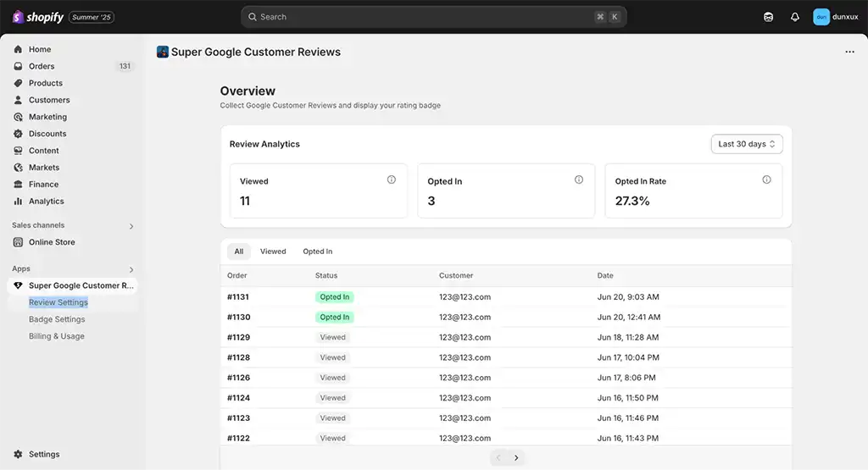This screenshot has width=868, height=470.
Task: Select the All tab
Action: pos(238,252)
